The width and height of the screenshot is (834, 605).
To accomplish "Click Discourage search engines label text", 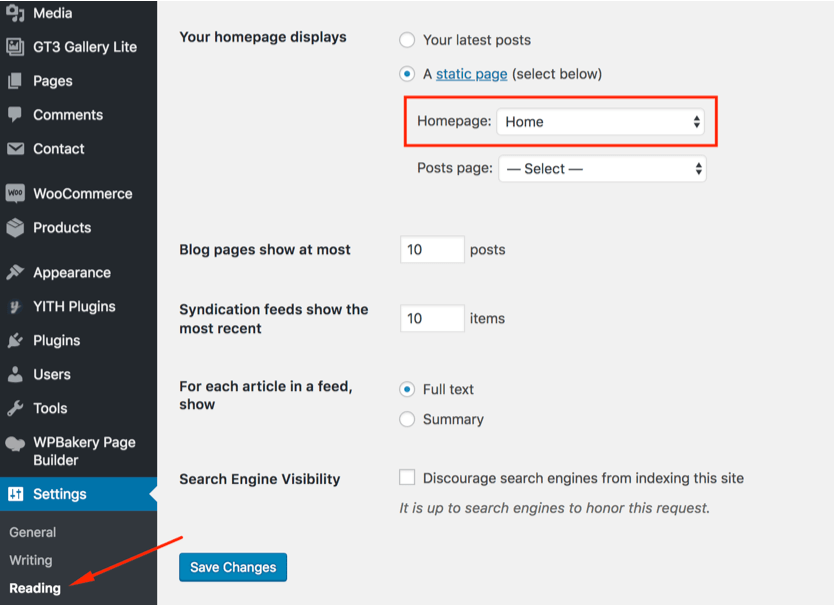I will [583, 478].
